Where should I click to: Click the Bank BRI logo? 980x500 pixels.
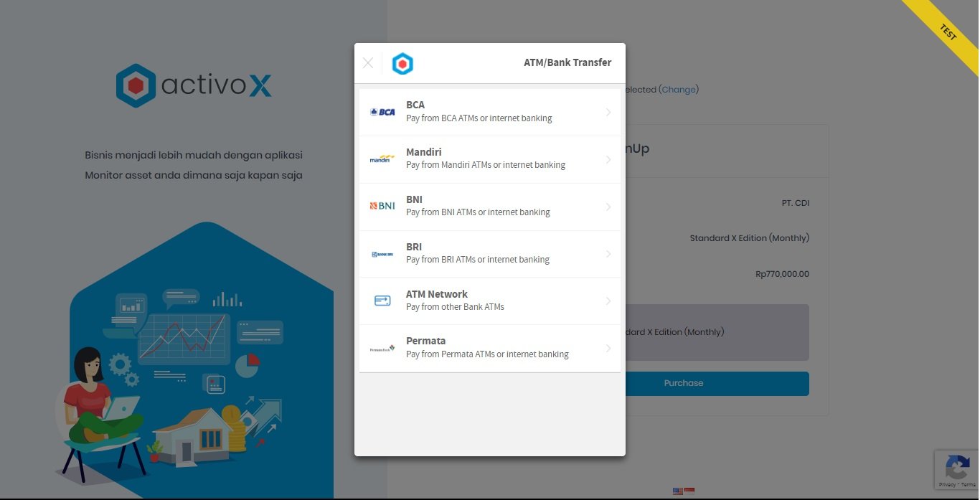coord(382,254)
